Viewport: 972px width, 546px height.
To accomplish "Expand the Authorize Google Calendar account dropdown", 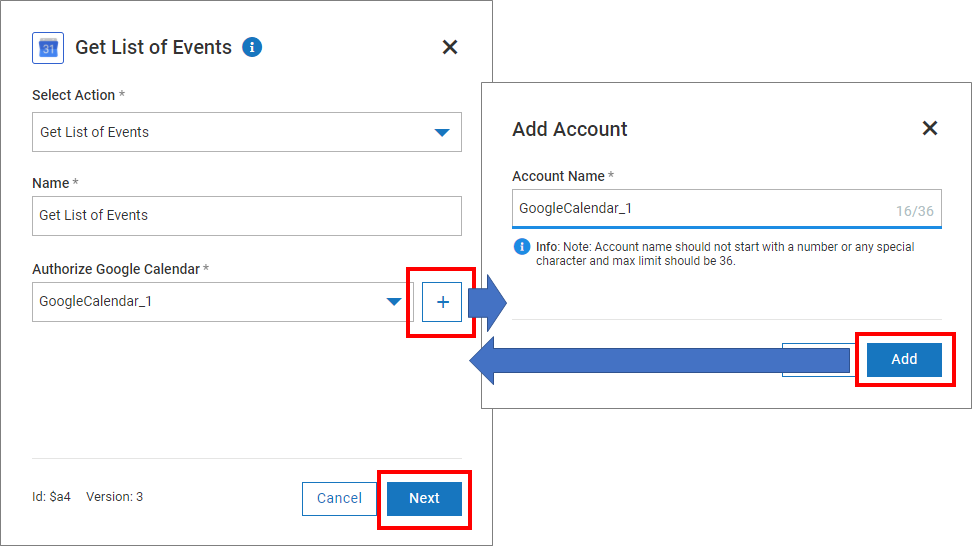I will (394, 302).
